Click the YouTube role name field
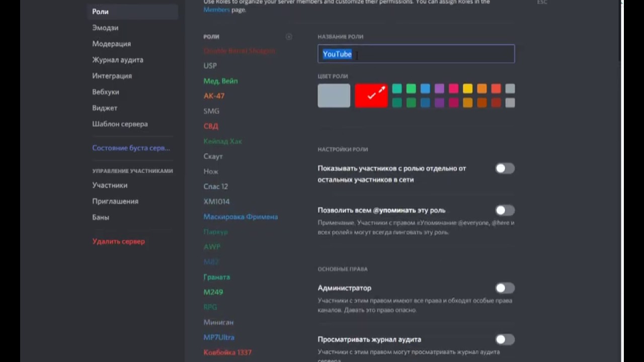644x362 pixels. coord(416,54)
